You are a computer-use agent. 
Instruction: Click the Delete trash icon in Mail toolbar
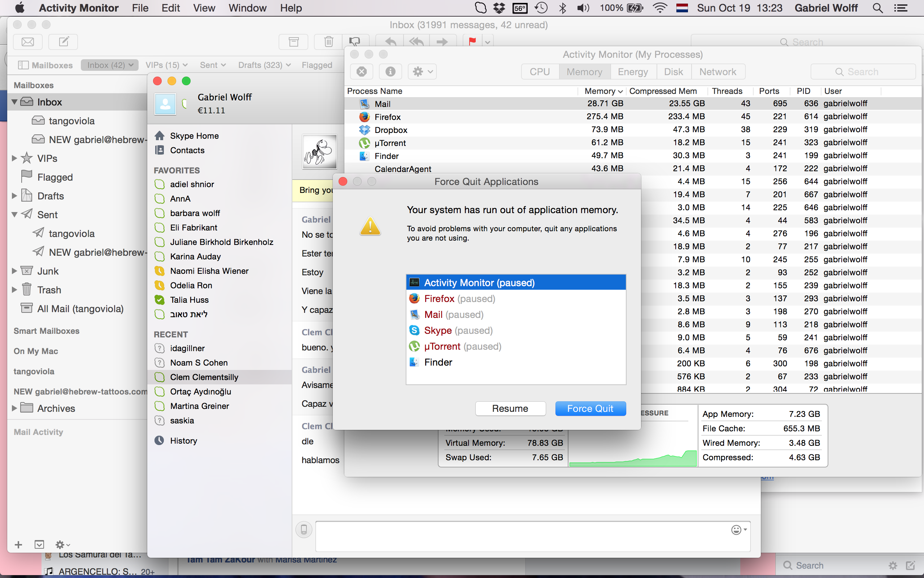click(328, 42)
